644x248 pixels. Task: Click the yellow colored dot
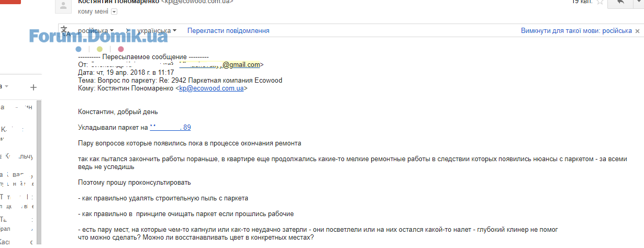coord(99,49)
